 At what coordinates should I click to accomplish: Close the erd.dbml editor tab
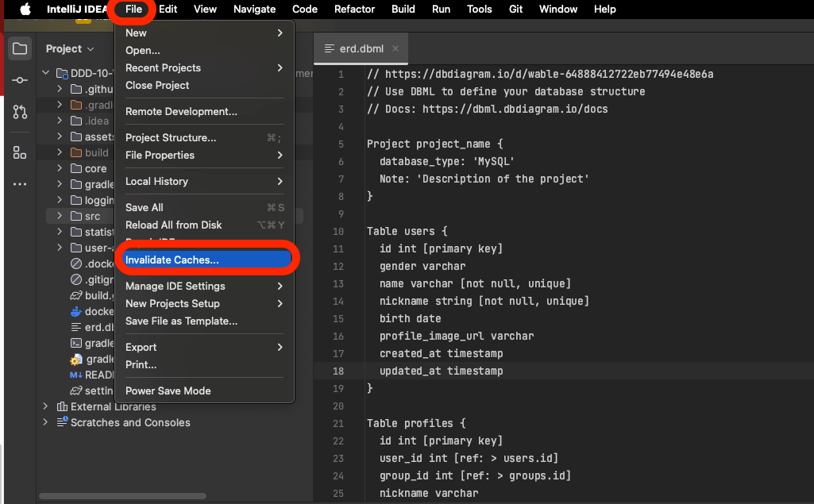point(395,48)
